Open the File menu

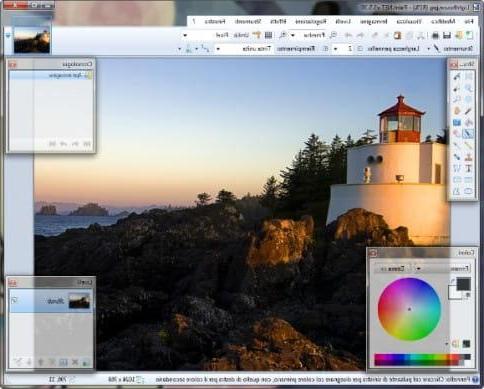click(469, 21)
